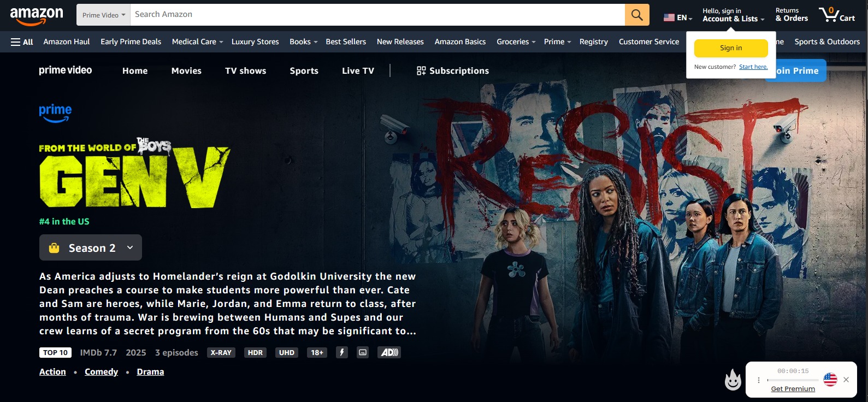Open Best Sellers
Screen dimensions: 868x402
coord(346,42)
